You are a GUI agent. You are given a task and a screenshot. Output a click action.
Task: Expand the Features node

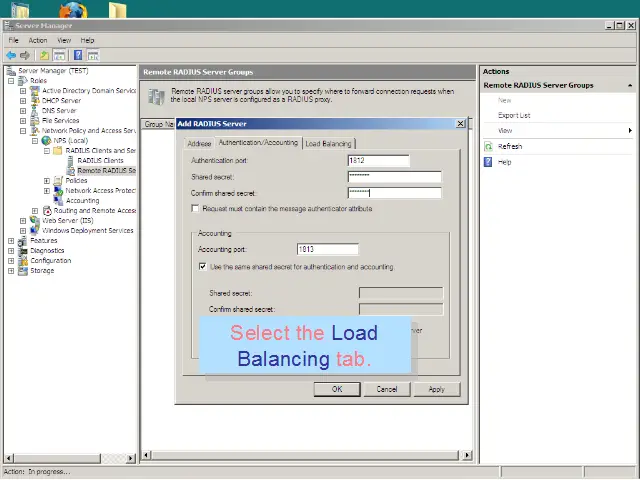[x=11, y=241]
